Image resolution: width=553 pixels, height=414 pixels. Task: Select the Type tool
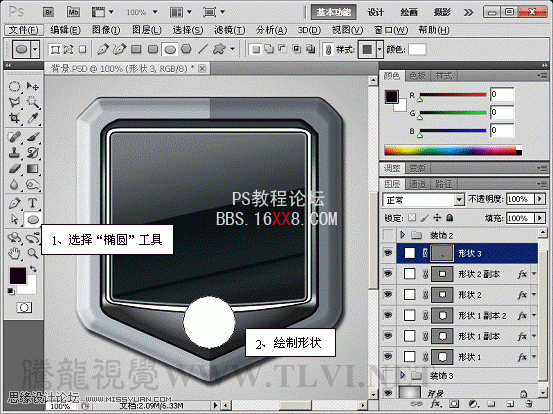point(33,203)
